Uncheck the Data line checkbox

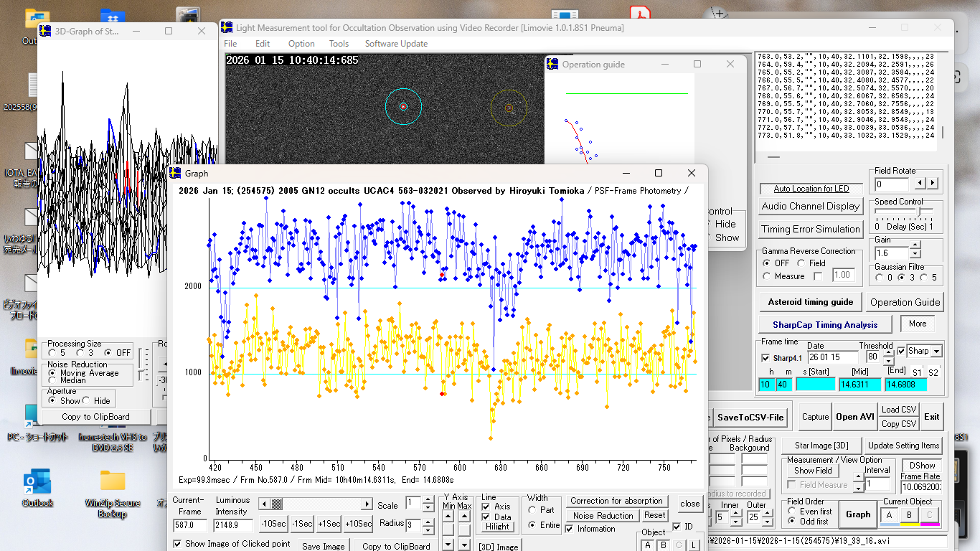pos(485,517)
